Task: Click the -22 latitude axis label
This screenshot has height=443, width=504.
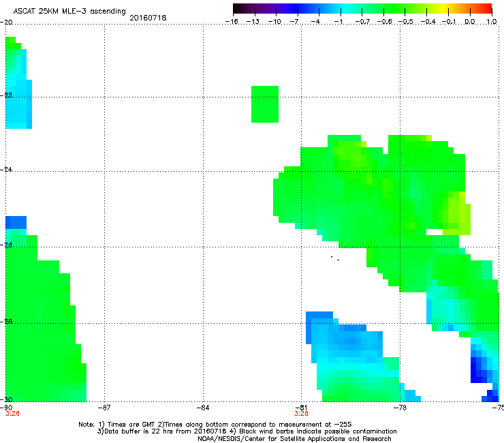Action: pyautogui.click(x=6, y=95)
